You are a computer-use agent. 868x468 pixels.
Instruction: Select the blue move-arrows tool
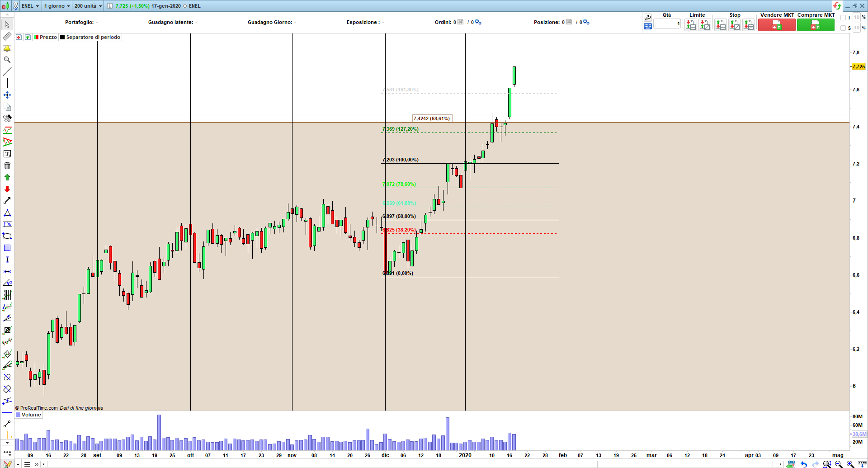pos(7,95)
